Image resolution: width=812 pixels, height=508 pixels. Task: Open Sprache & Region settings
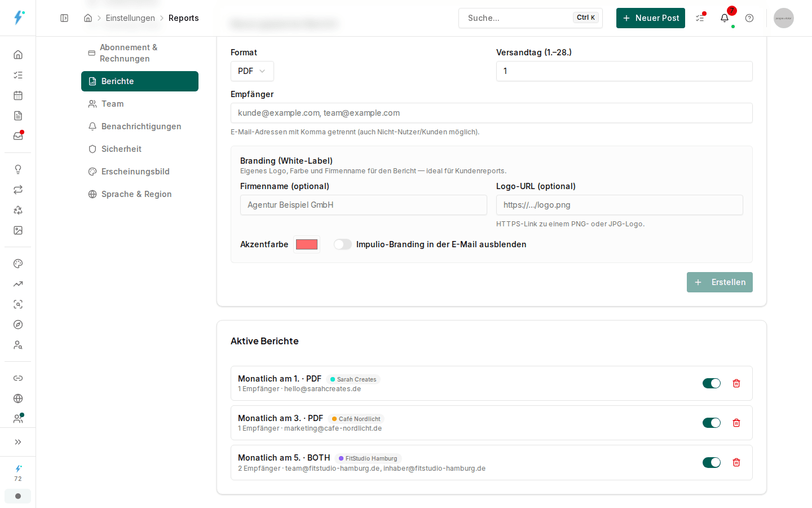pyautogui.click(x=140, y=194)
